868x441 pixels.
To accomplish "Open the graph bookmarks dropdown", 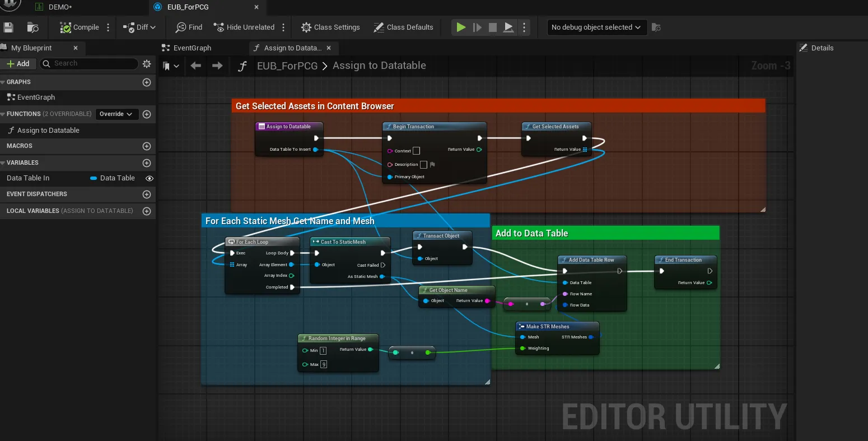I will coord(171,66).
